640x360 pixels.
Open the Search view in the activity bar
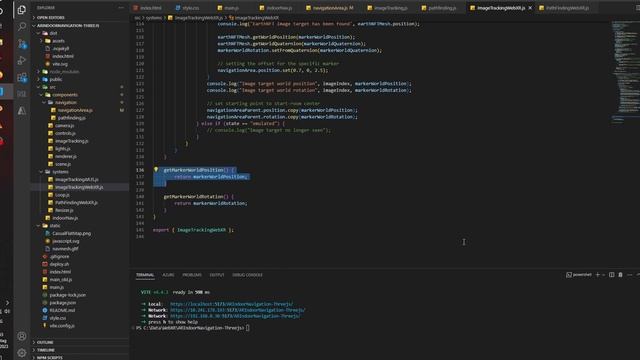22,27
